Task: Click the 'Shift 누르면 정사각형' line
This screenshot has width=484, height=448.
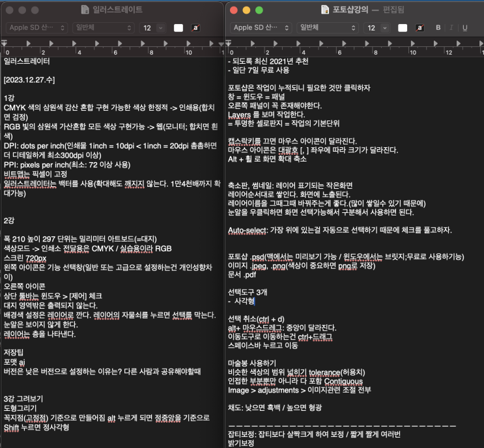Action: (36, 427)
